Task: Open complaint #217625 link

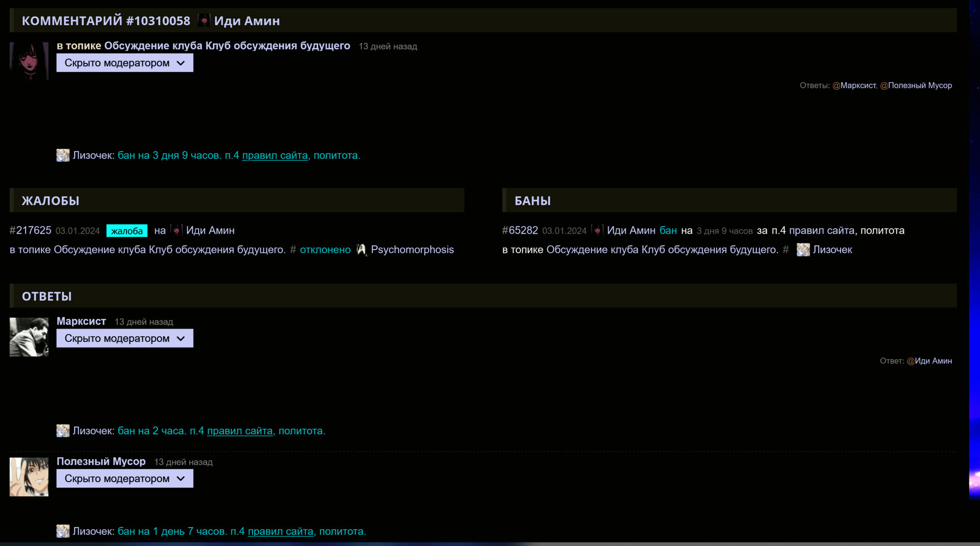Action: point(30,231)
